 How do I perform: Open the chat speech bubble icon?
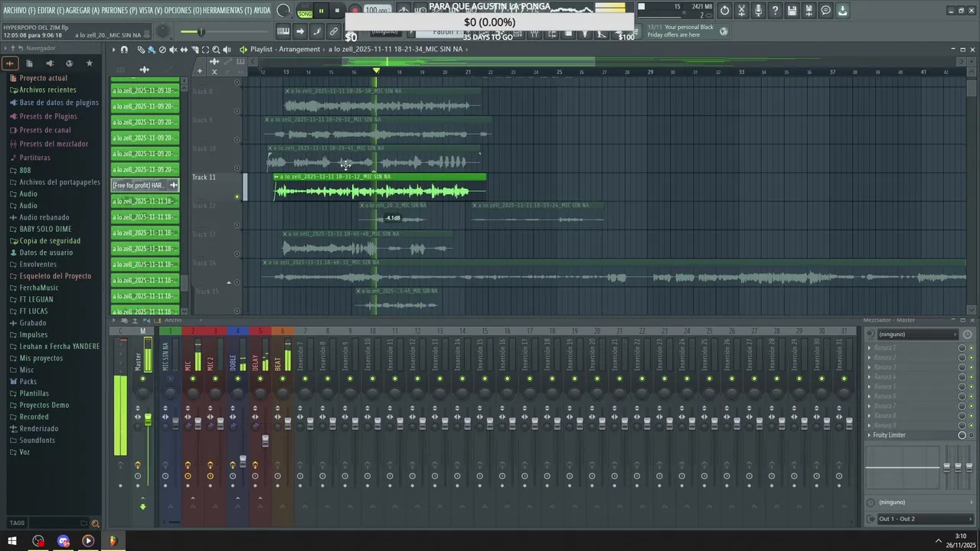(x=826, y=11)
